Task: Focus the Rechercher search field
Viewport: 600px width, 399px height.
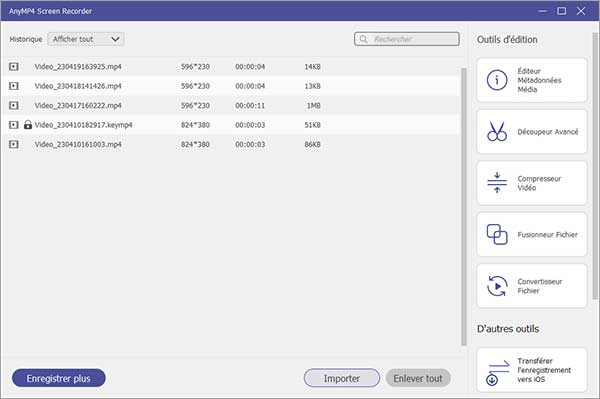Action: [x=406, y=39]
